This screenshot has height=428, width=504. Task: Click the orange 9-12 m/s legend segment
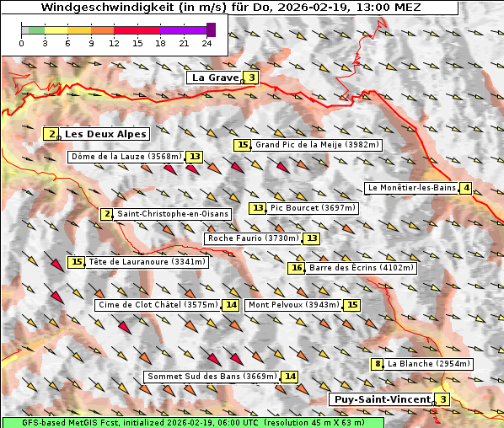102,30
